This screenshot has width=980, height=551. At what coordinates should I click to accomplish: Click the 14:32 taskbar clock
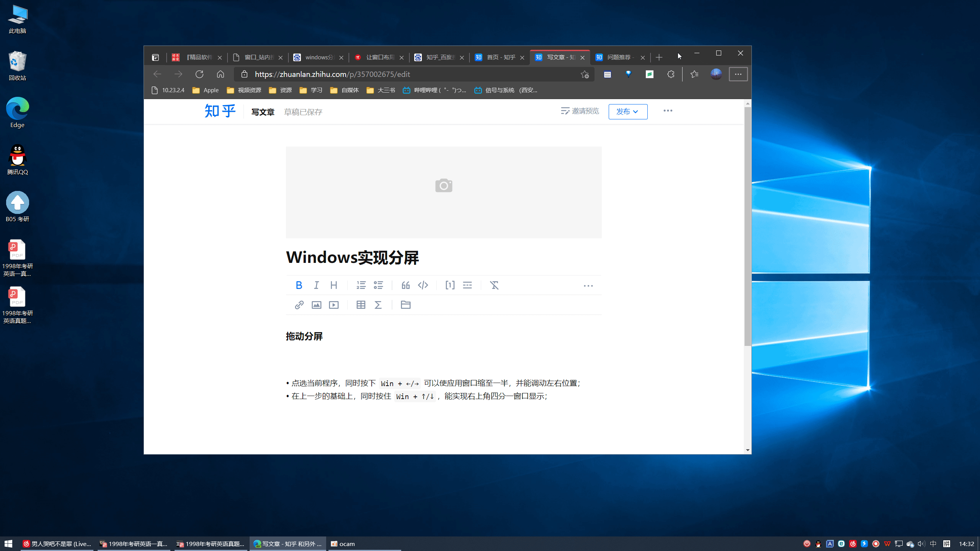[x=967, y=544]
